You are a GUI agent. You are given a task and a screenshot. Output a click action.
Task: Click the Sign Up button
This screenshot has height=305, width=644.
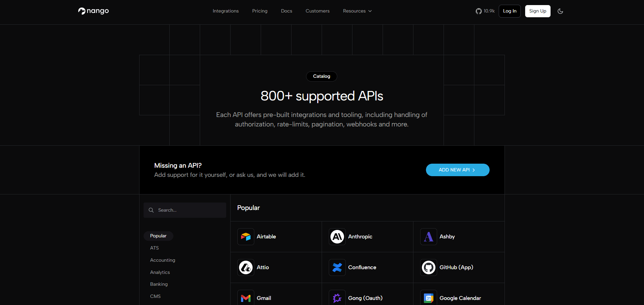538,11
